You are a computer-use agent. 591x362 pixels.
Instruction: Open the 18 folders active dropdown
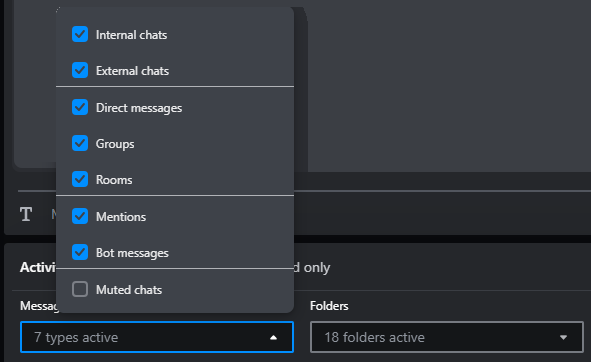pyautogui.click(x=447, y=337)
